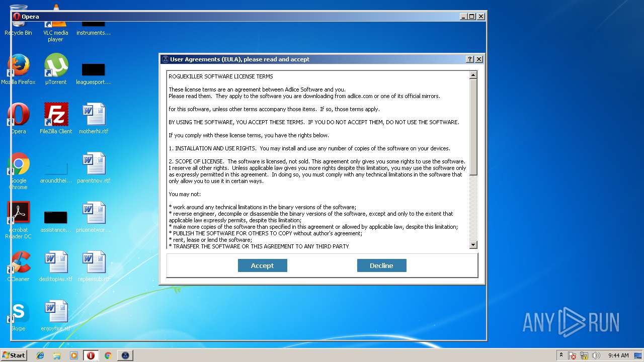Select the pricenetwor... document icon

pos(94,217)
